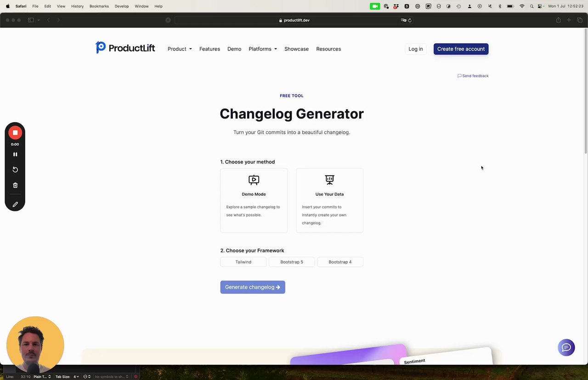Image resolution: width=588 pixels, height=380 pixels.
Task: Open sidebar dropdown chevron in Safari toolbar
Action: pos(39,20)
